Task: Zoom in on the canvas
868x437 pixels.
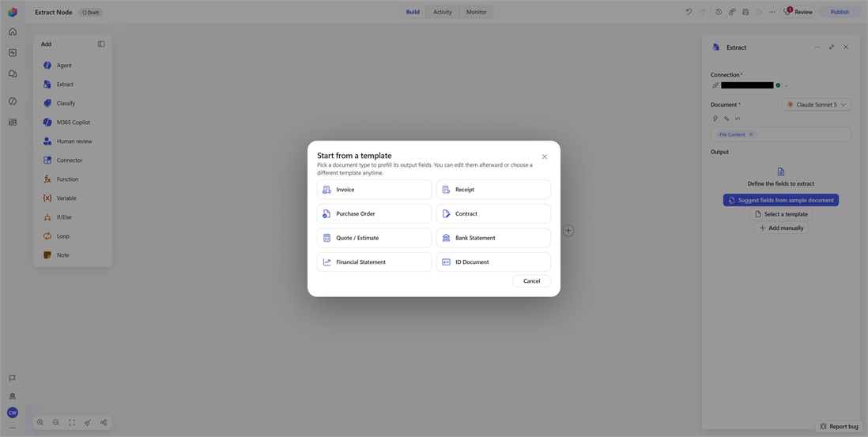Action: tap(40, 423)
